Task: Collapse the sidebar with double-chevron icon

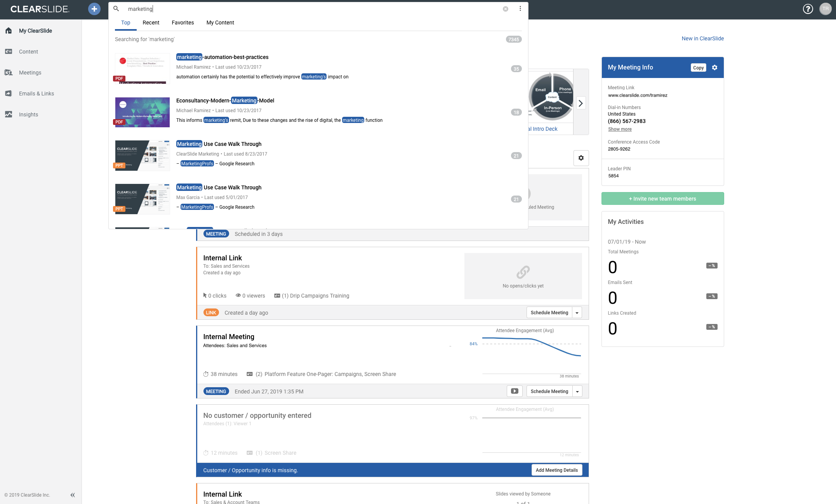Action: pos(73,495)
